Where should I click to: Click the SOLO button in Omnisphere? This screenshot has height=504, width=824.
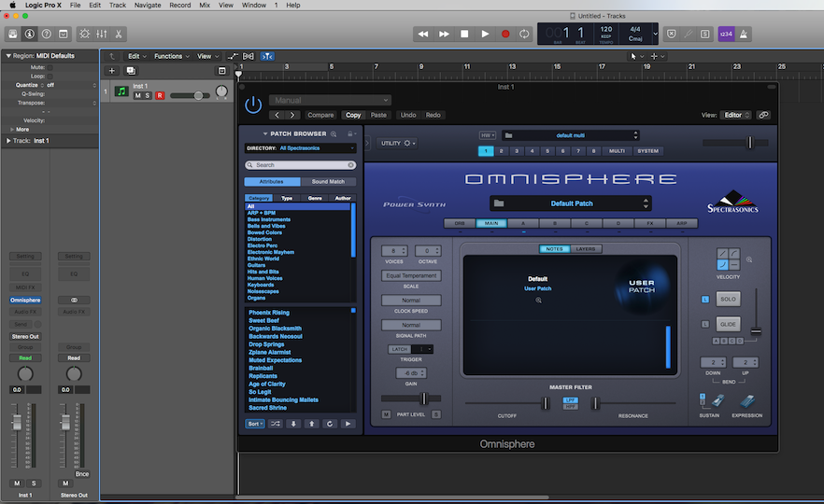coord(728,300)
